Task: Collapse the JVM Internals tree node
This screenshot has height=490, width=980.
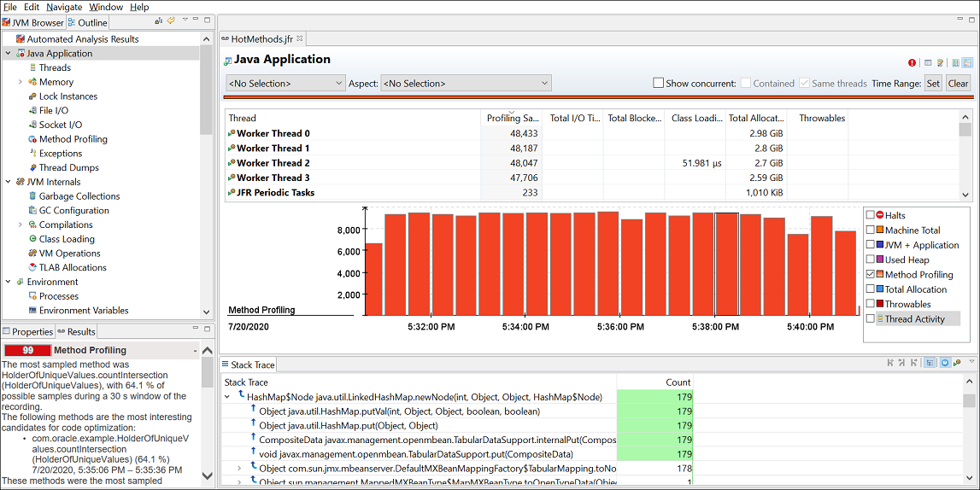Action: tap(9, 182)
